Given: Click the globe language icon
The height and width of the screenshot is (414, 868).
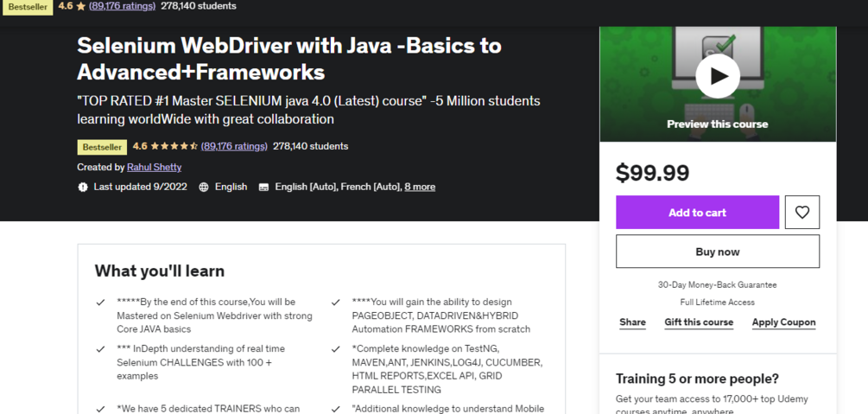Looking at the screenshot, I should click(204, 187).
